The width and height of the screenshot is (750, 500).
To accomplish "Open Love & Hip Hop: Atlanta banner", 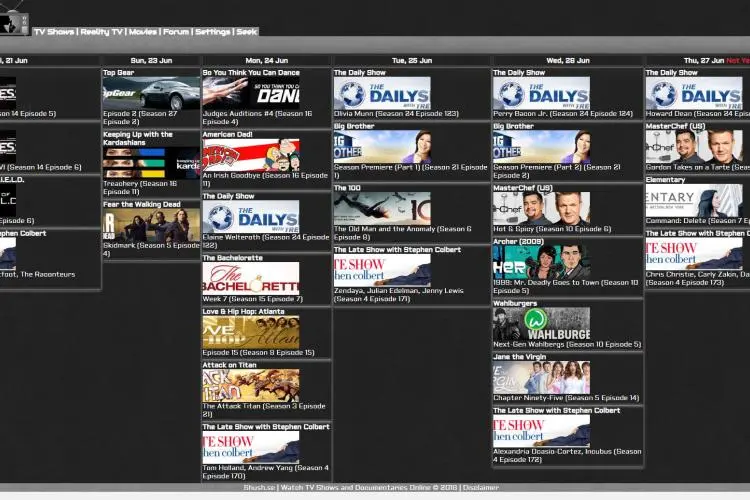I will point(251,332).
